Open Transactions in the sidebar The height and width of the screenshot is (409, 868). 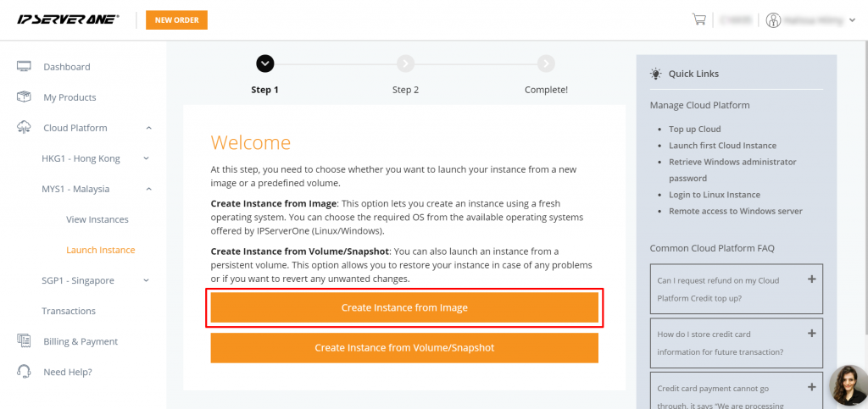[69, 311]
